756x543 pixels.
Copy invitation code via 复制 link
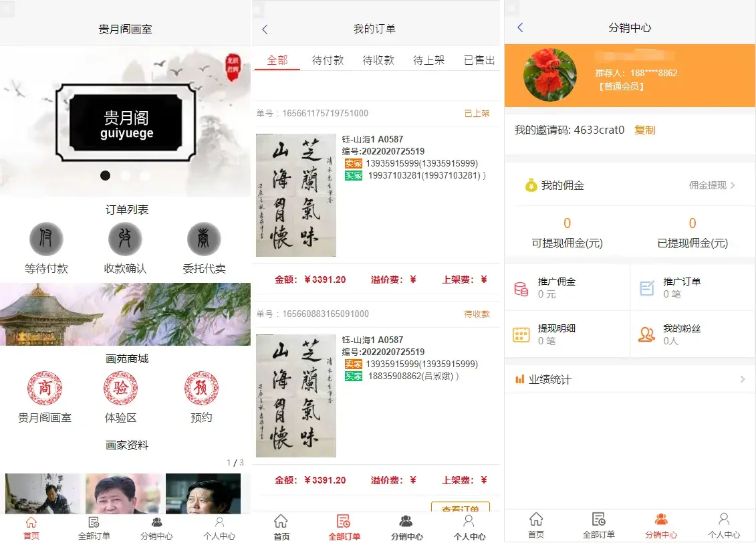644,130
